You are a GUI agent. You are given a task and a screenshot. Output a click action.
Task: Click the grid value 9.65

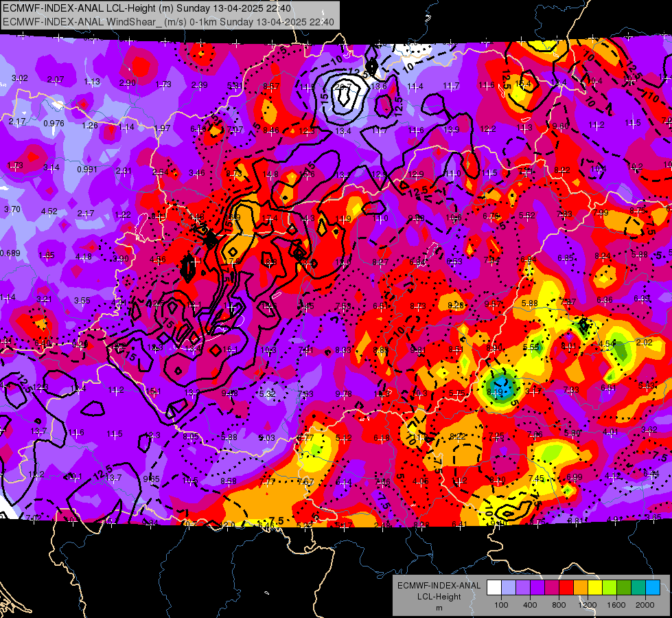[x=152, y=479]
